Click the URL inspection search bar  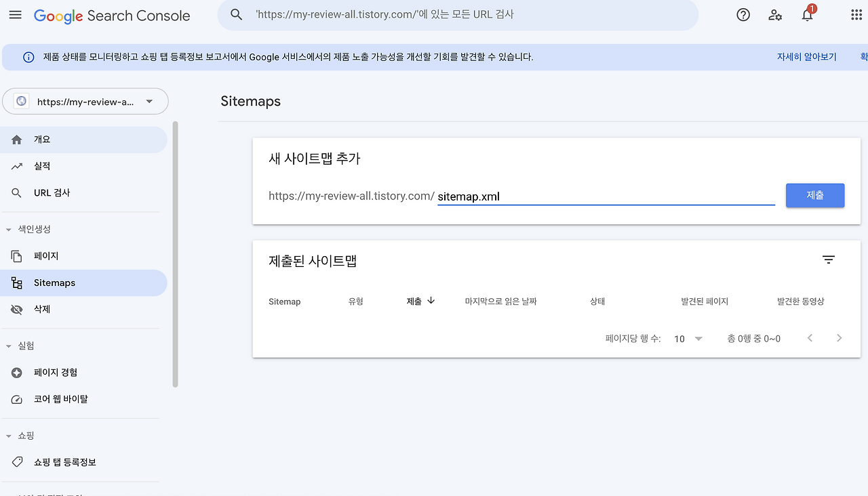click(x=454, y=14)
